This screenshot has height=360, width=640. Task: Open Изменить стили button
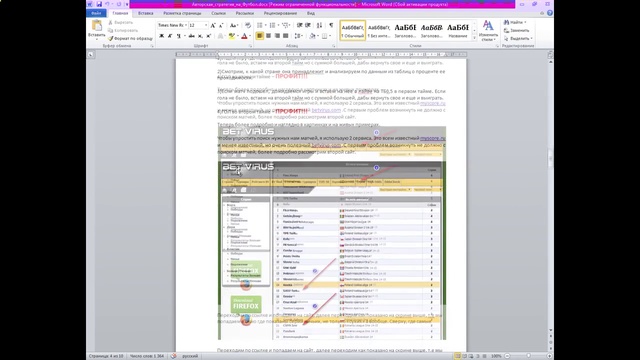click(x=488, y=31)
